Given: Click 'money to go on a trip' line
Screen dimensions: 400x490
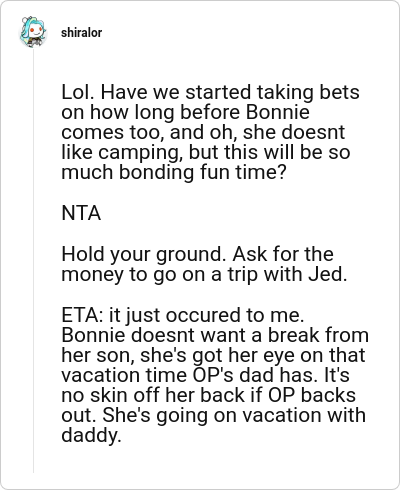Looking at the screenshot, I should point(204,274).
